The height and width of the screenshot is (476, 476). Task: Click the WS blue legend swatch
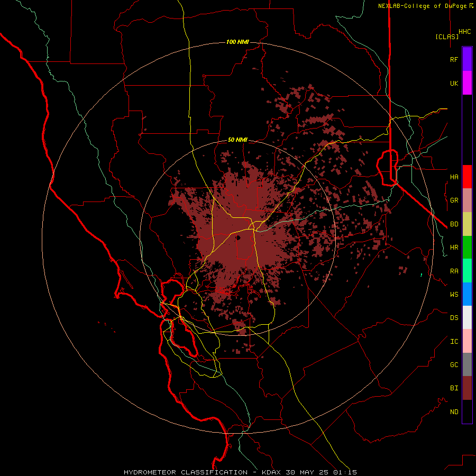pyautogui.click(x=467, y=294)
